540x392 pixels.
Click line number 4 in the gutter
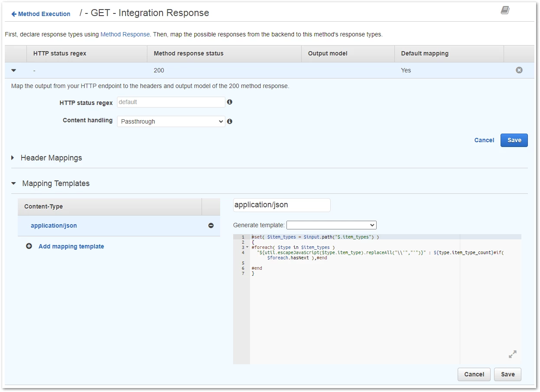243,252
